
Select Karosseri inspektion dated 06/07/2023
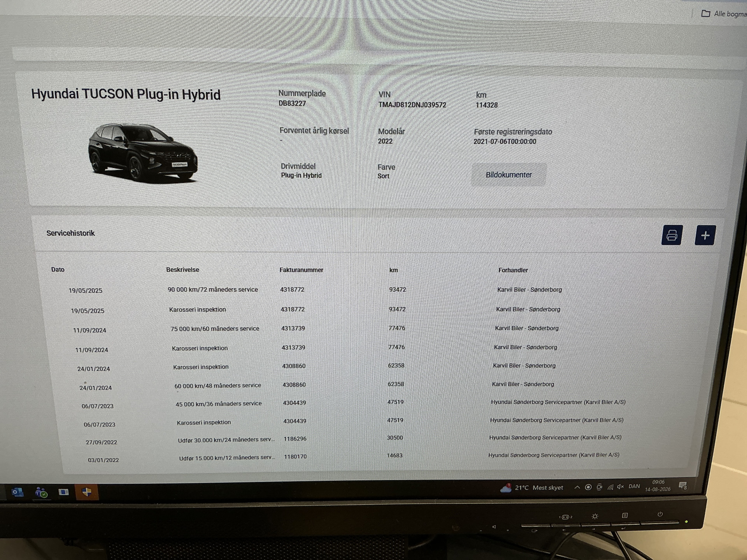[x=204, y=422]
